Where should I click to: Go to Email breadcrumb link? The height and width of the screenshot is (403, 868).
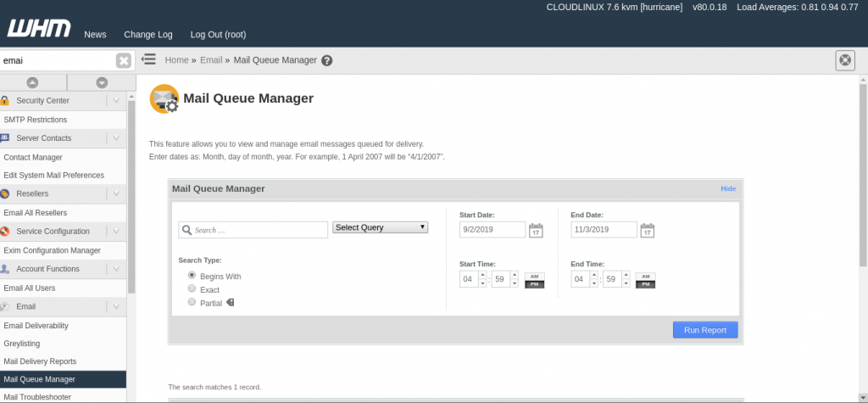click(x=211, y=60)
